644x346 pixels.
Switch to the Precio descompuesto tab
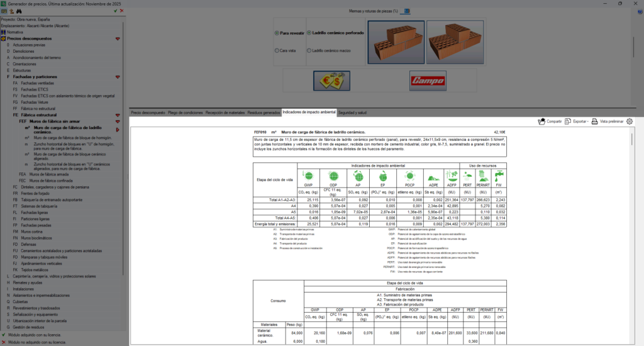148,113
